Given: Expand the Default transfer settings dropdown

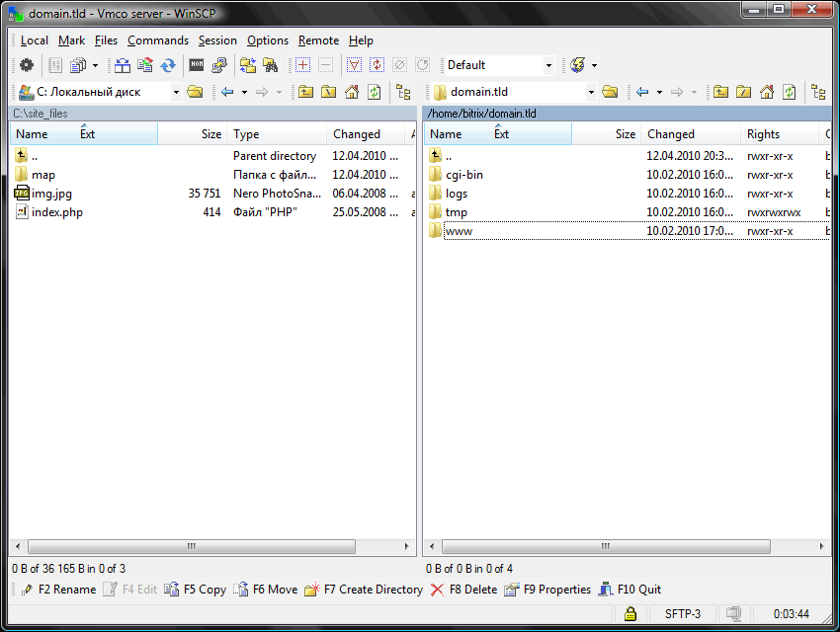Looking at the screenshot, I should (x=548, y=65).
